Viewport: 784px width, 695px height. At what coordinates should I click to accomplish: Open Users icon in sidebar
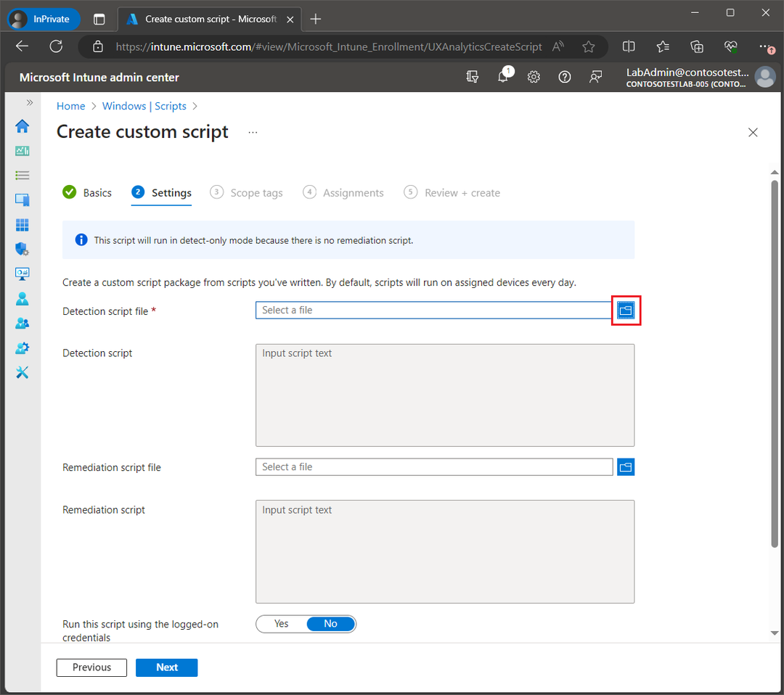(x=22, y=298)
